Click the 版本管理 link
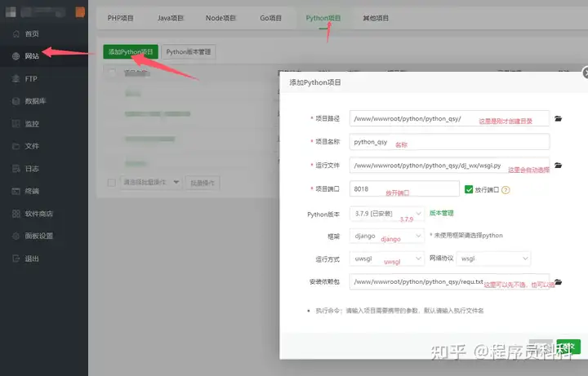 (441, 213)
